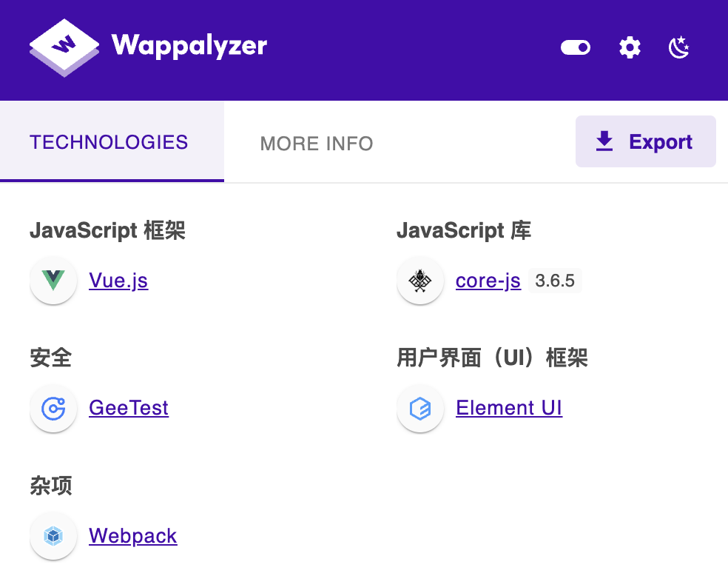This screenshot has height=576, width=728.
Task: Click the core-js logo icon
Action: [x=420, y=281]
